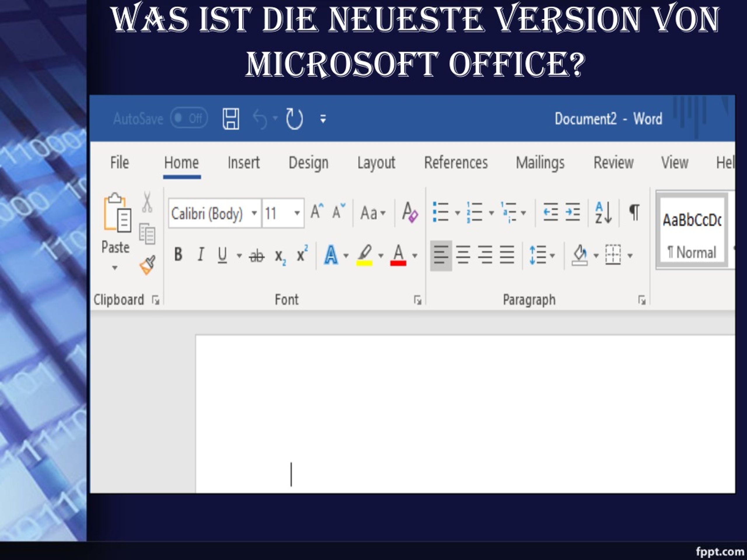The image size is (747, 560).
Task: Click Line and Paragraph Spacing icon
Action: click(x=538, y=255)
